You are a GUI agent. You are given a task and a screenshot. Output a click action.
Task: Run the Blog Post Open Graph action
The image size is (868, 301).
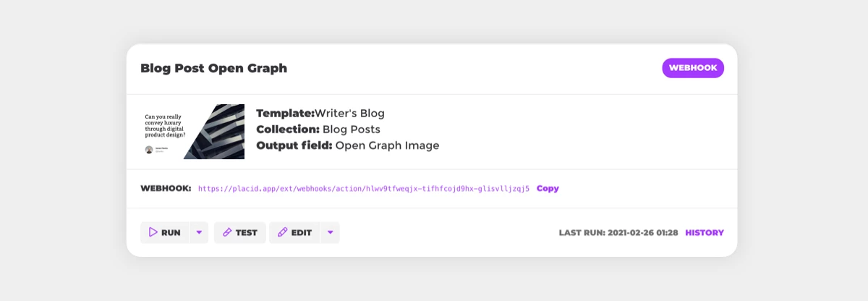[165, 232]
